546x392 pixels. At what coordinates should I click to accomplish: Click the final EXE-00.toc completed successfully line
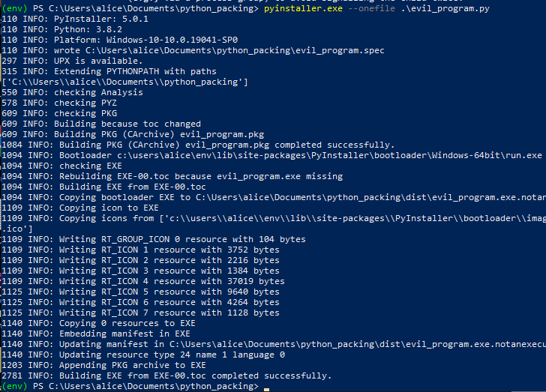click(166, 376)
